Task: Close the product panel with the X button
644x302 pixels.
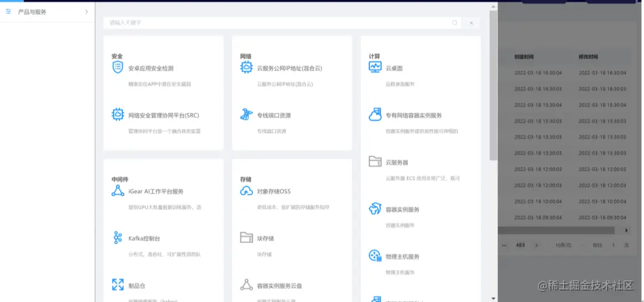Action: tap(471, 23)
